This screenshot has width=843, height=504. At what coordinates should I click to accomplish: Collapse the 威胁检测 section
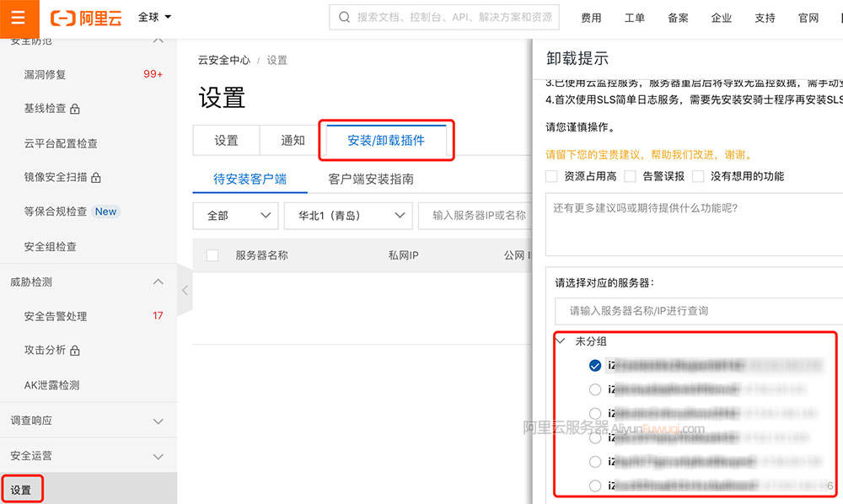click(158, 281)
